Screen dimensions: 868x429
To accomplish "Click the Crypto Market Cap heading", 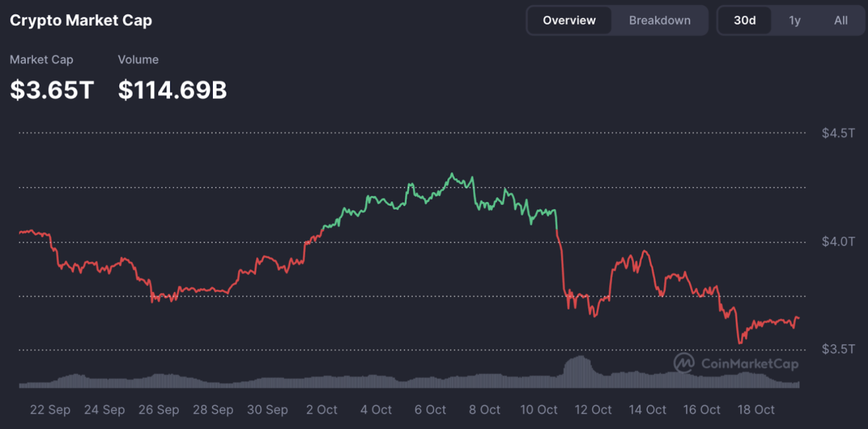I will [x=81, y=21].
